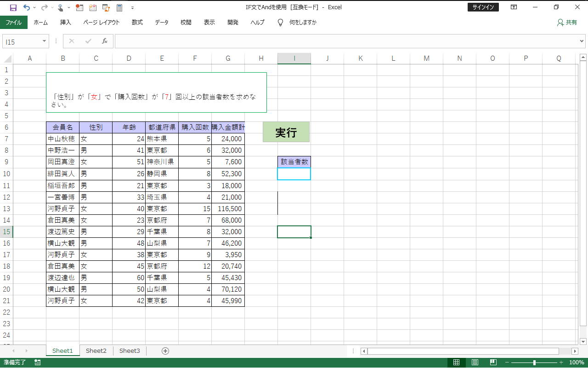The height and width of the screenshot is (368, 588).
Task: Undo the last action
Action: (x=26, y=7)
